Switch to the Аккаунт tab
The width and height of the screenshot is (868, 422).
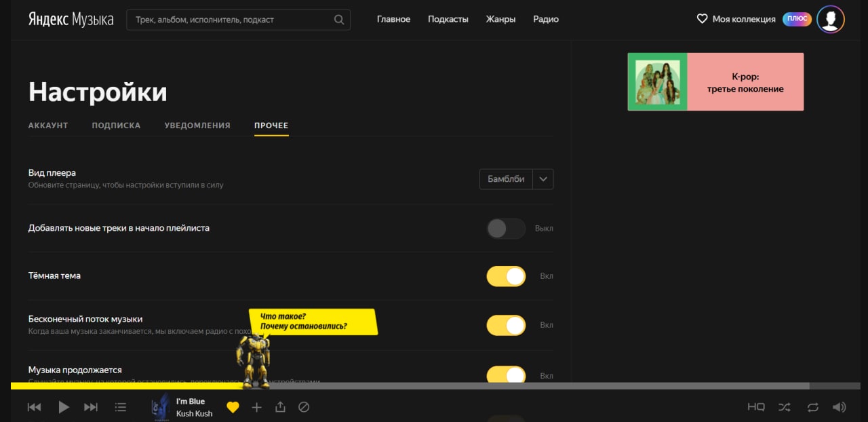48,126
